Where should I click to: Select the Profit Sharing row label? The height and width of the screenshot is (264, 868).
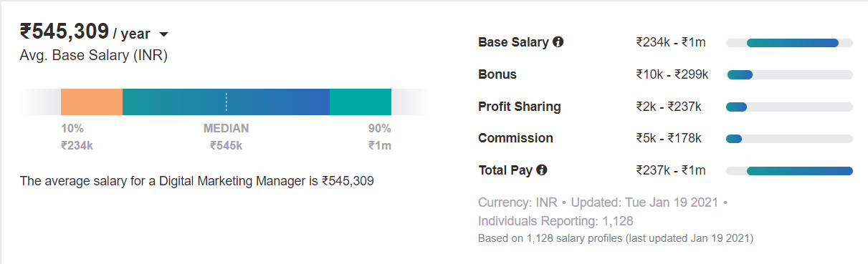pos(520,107)
